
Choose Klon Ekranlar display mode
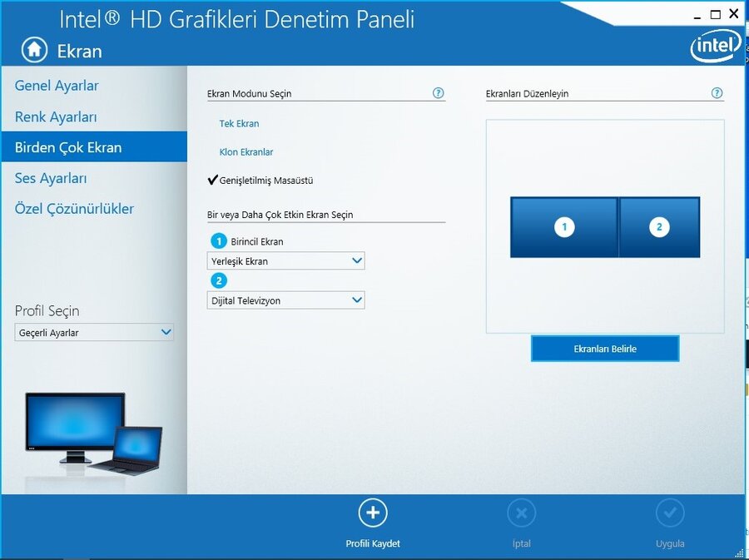(x=246, y=152)
